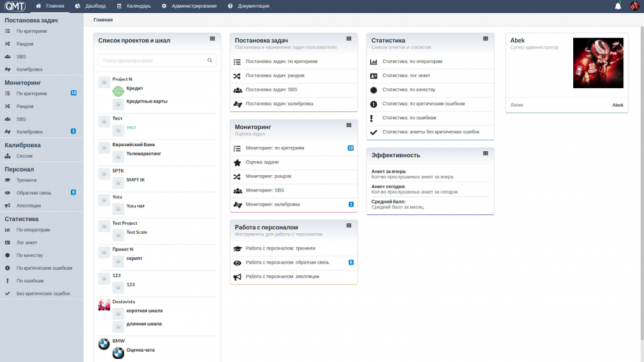Click the search magnifier icon in projects list
644x362 pixels.
click(x=210, y=61)
